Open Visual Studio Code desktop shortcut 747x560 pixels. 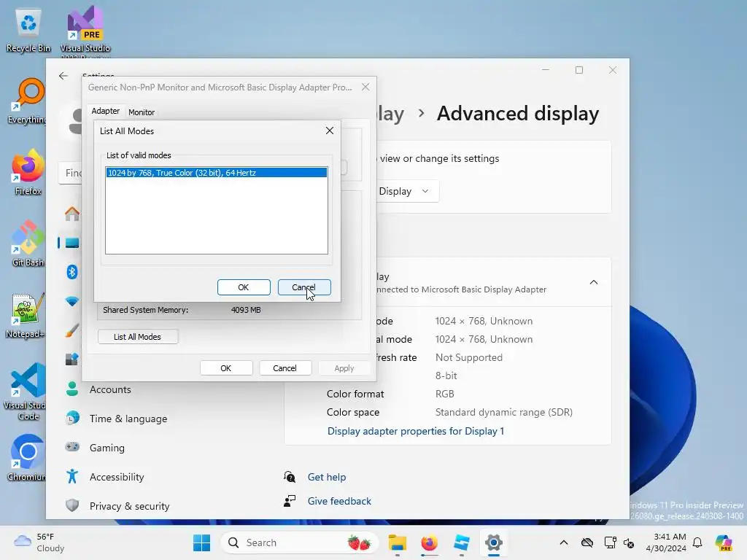coord(26,392)
